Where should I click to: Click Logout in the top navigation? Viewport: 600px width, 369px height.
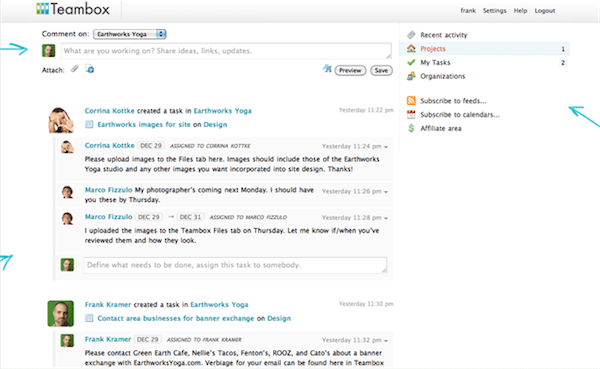(545, 11)
